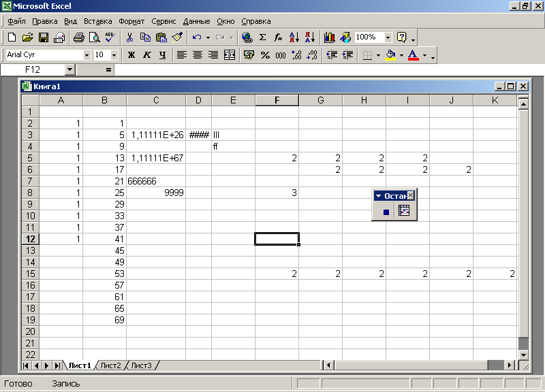This screenshot has width=545, height=392.
Task: Open the Fill Color dropdown arrow
Action: tap(401, 55)
